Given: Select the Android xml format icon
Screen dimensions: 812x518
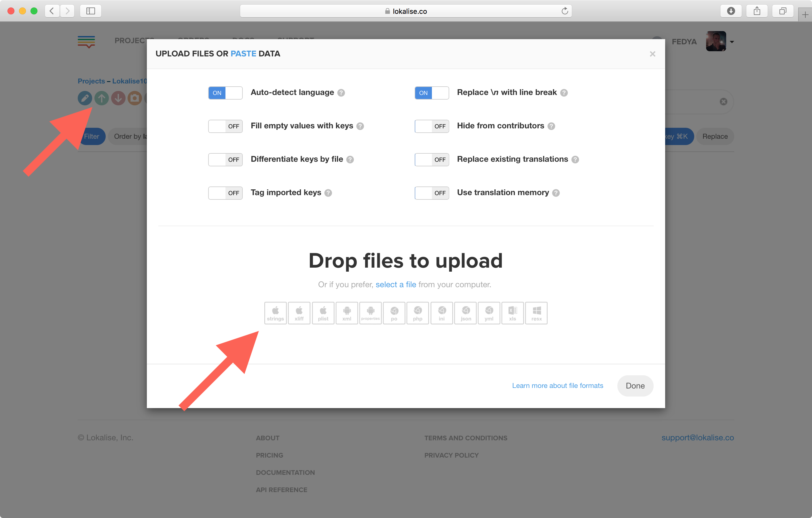Looking at the screenshot, I should tap(347, 313).
